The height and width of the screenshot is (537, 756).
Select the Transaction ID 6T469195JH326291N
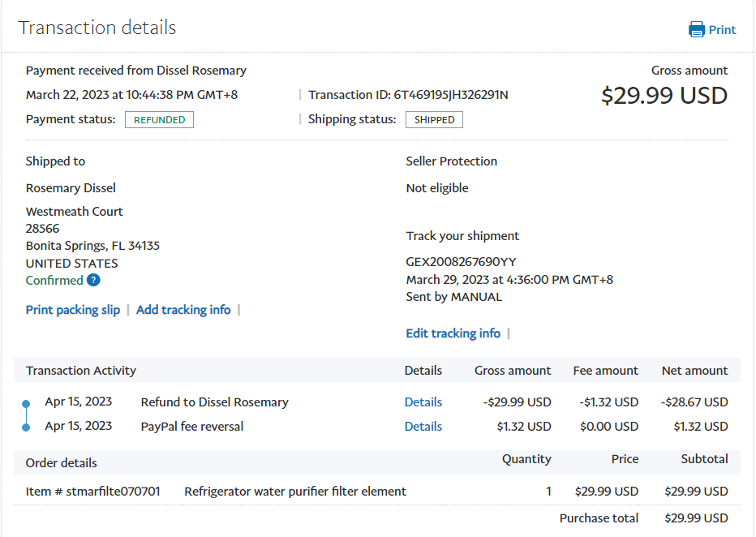[x=450, y=95]
